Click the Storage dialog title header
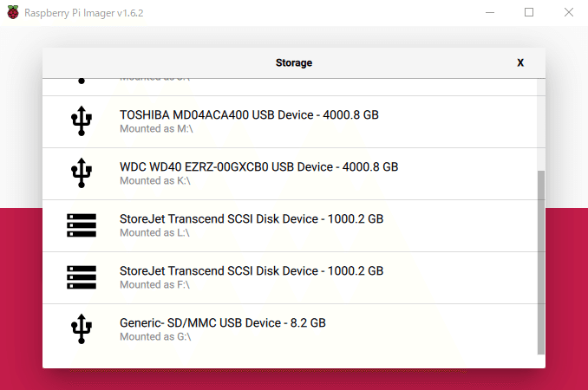This screenshot has height=390, width=588. 294,63
